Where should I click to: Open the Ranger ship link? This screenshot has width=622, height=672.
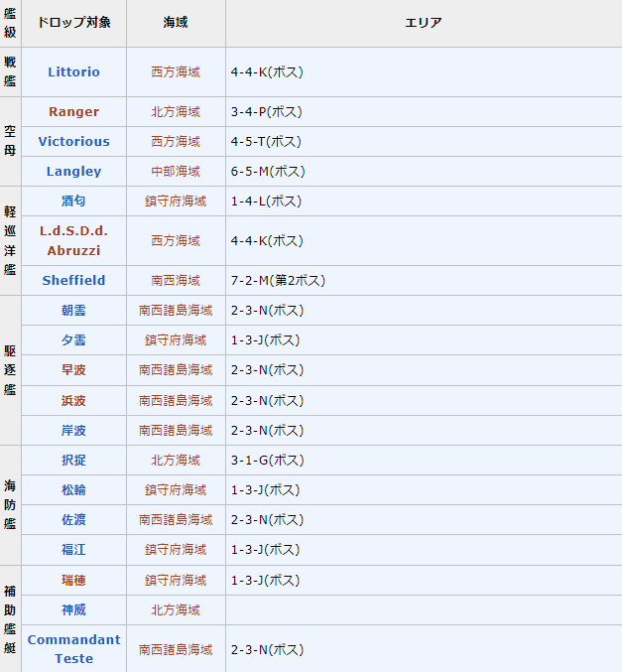tap(73, 112)
